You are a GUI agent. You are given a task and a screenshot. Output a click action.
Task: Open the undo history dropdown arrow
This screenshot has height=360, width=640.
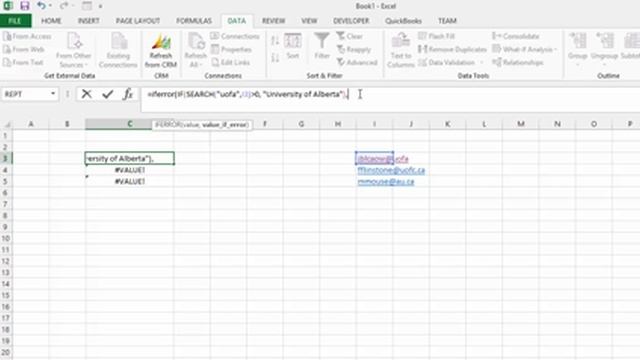[50, 6]
